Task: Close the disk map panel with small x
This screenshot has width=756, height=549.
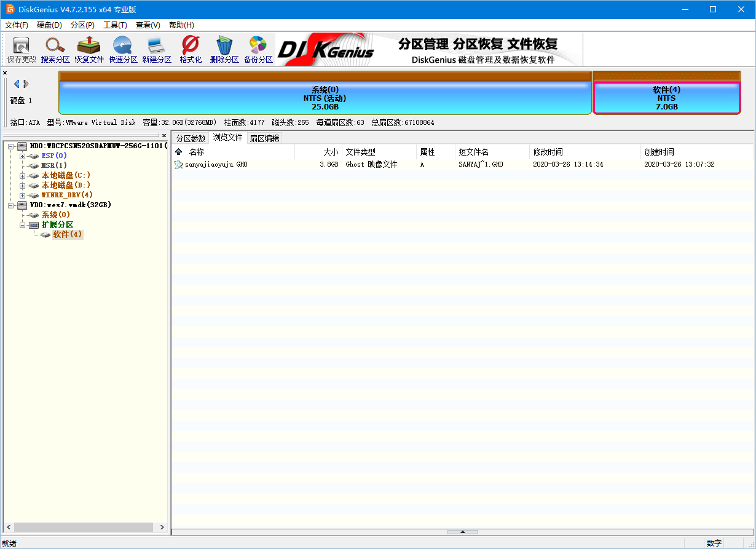Action: coord(6,73)
